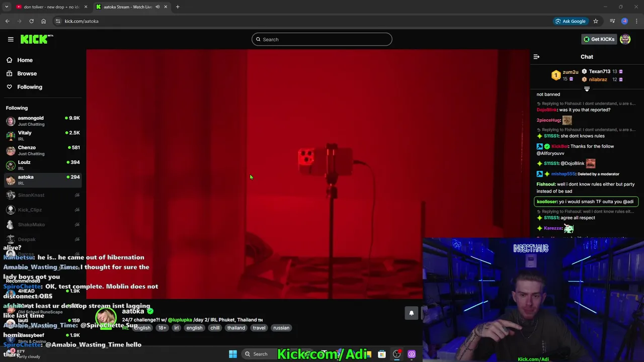Select the russian stream tag
The height and width of the screenshot is (362, 644).
[281, 328]
